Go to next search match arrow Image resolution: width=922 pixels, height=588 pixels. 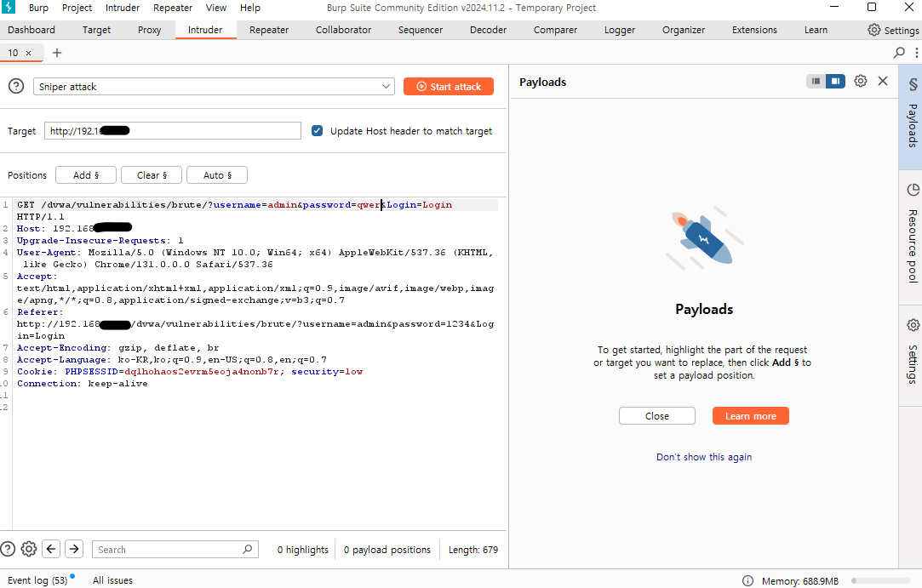coord(74,549)
